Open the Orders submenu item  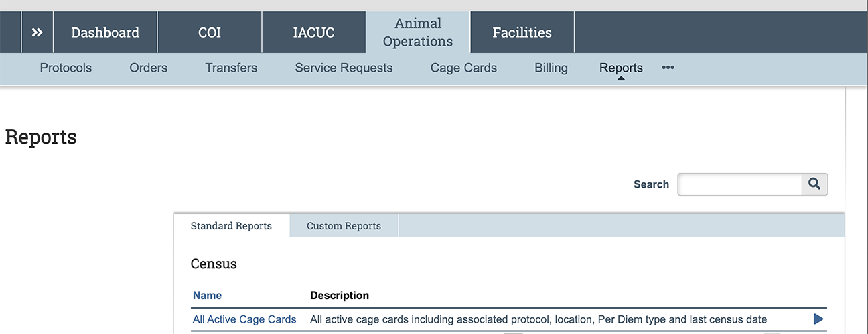[x=149, y=68]
